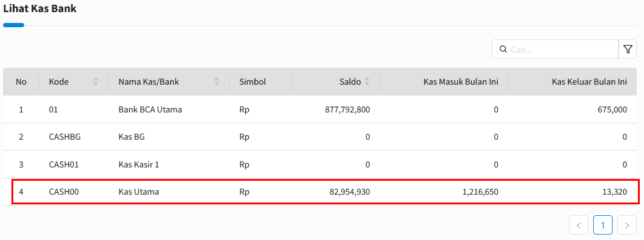Go to next page arrow
Viewport: 644px width, 240px height.
[626, 225]
